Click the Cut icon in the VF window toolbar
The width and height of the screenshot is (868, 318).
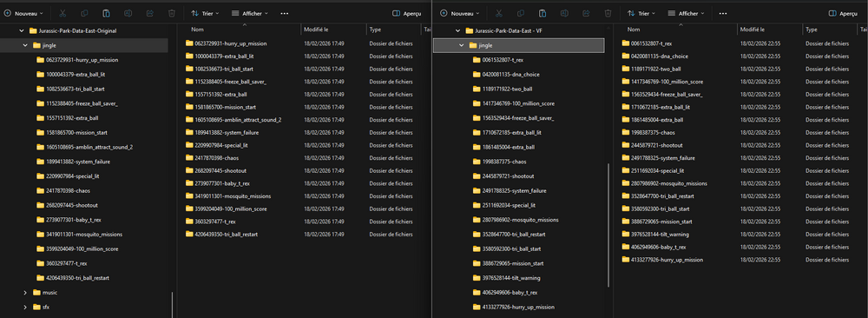499,13
